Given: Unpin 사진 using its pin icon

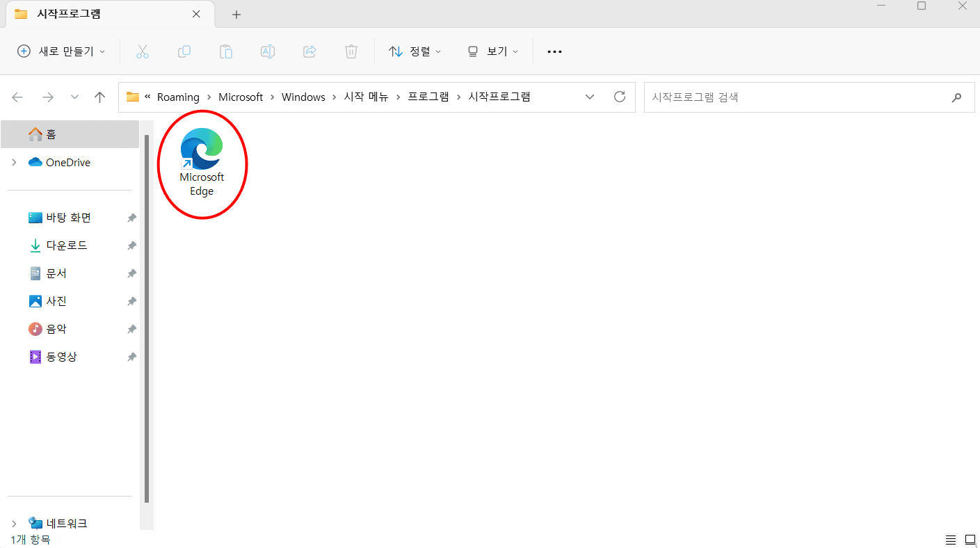Looking at the screenshot, I should pyautogui.click(x=131, y=301).
